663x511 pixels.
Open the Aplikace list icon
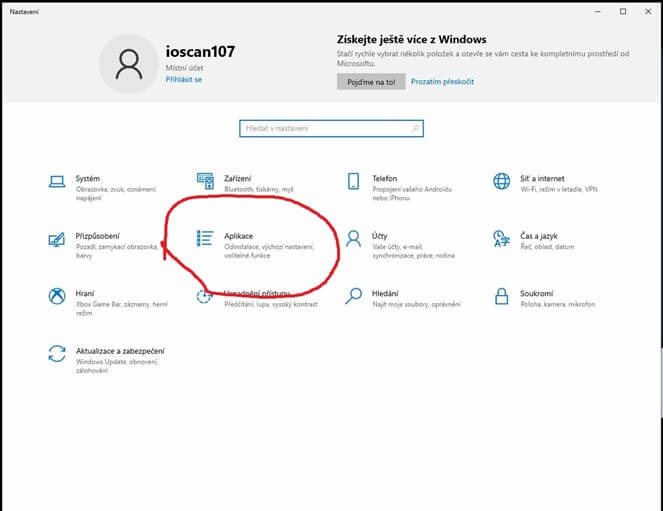[205, 238]
